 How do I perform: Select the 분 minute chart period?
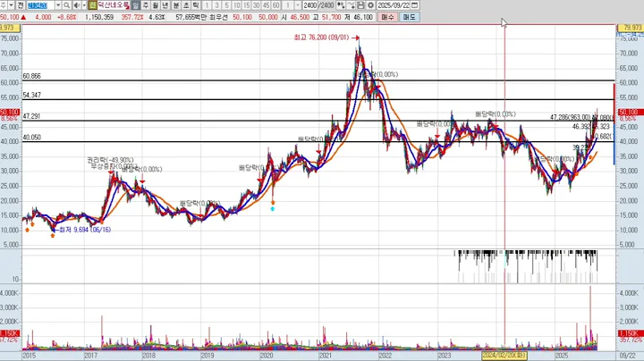[x=176, y=5]
